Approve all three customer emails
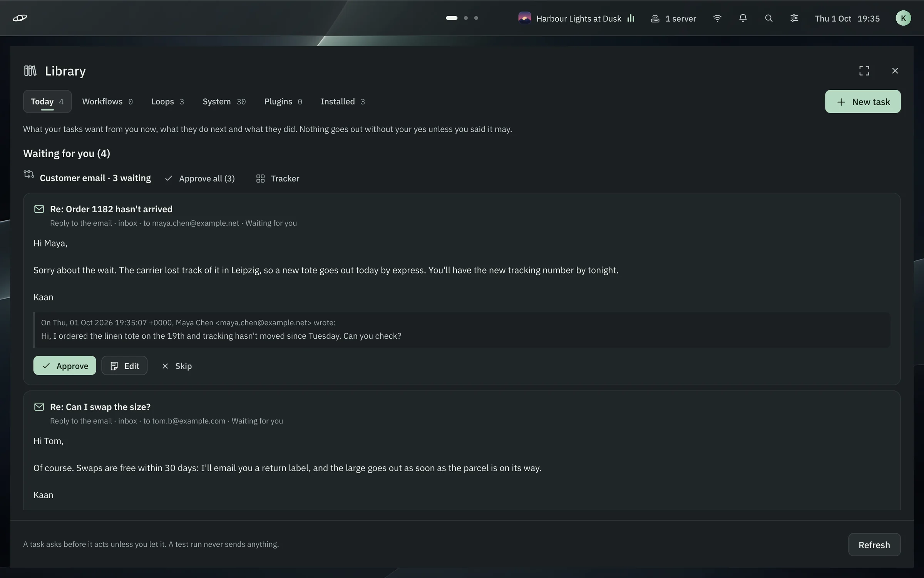The width and height of the screenshot is (924, 578). (x=200, y=178)
